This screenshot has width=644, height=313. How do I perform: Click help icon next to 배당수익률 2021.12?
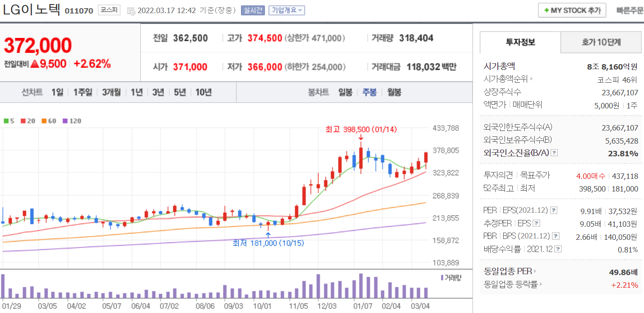point(559,249)
